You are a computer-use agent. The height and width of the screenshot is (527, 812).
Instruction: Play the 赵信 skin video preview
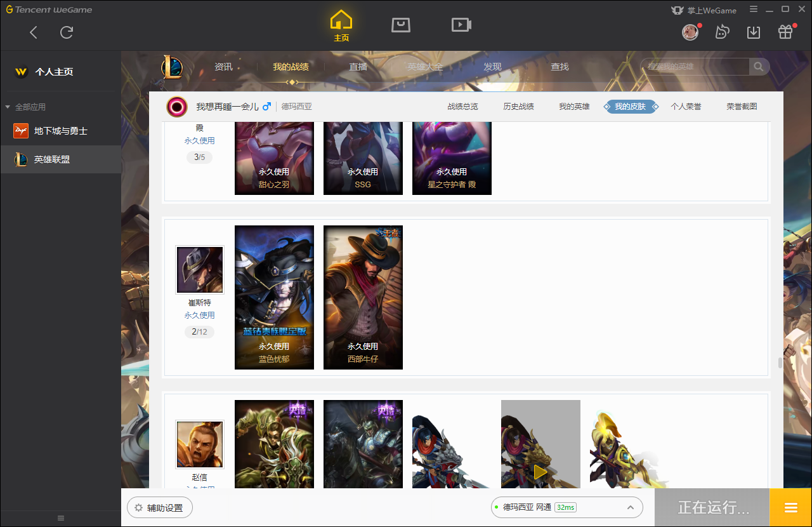click(540, 472)
